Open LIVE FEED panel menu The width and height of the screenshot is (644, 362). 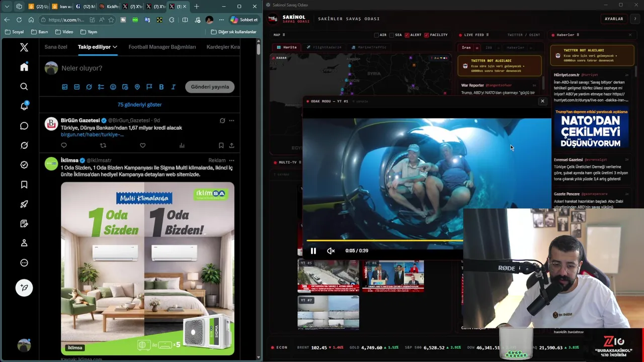(488, 35)
